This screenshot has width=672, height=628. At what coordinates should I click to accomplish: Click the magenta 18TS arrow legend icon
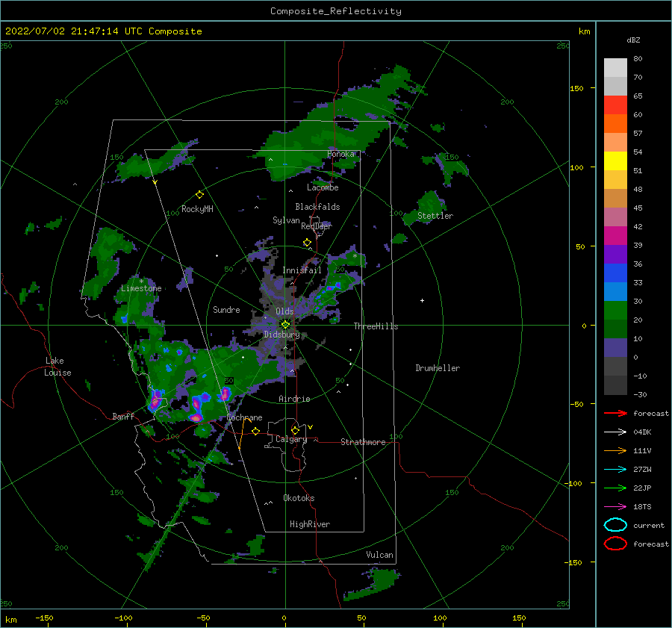(x=615, y=507)
